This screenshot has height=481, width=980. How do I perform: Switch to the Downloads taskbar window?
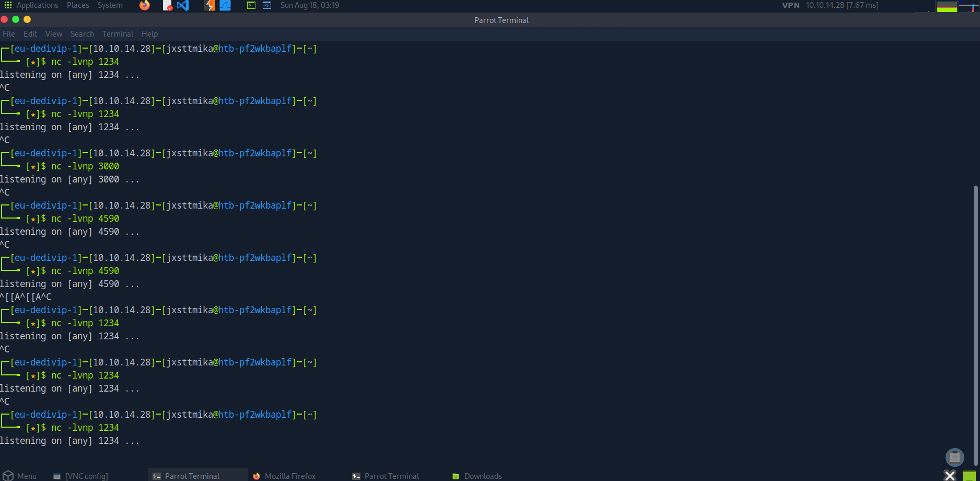(477, 476)
